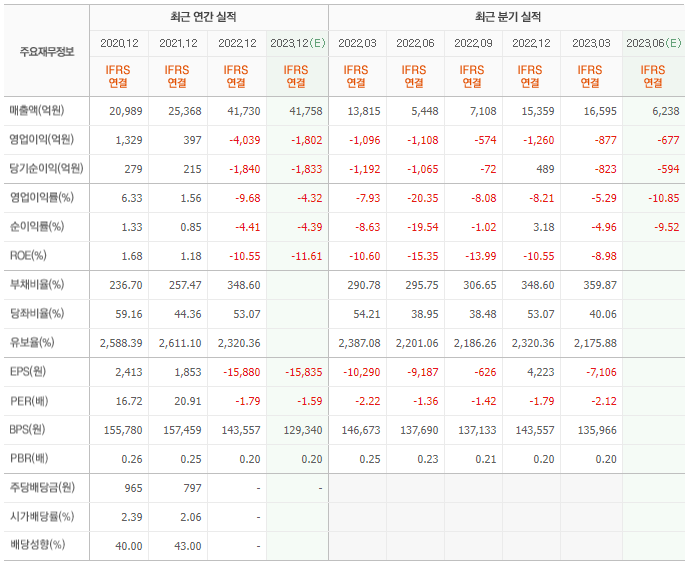Click operating profit value 1,329
This screenshot has height=564, width=691.
coord(129,140)
